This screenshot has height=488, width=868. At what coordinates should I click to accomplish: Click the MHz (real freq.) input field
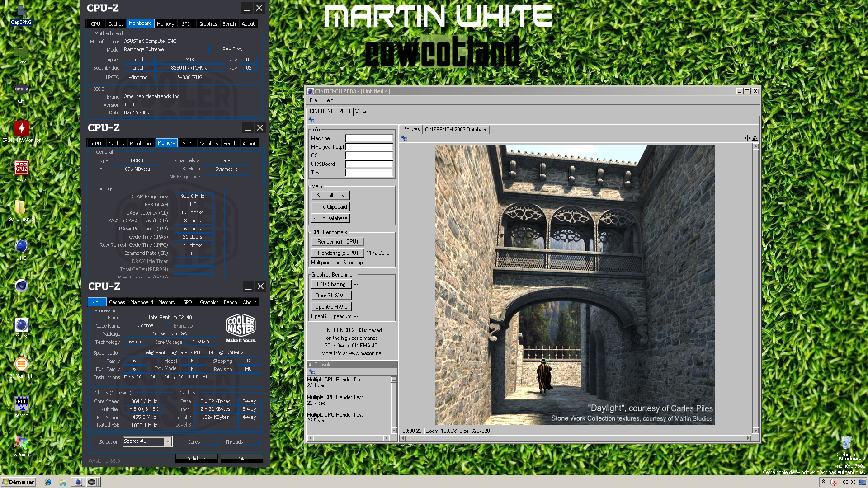pyautogui.click(x=369, y=147)
